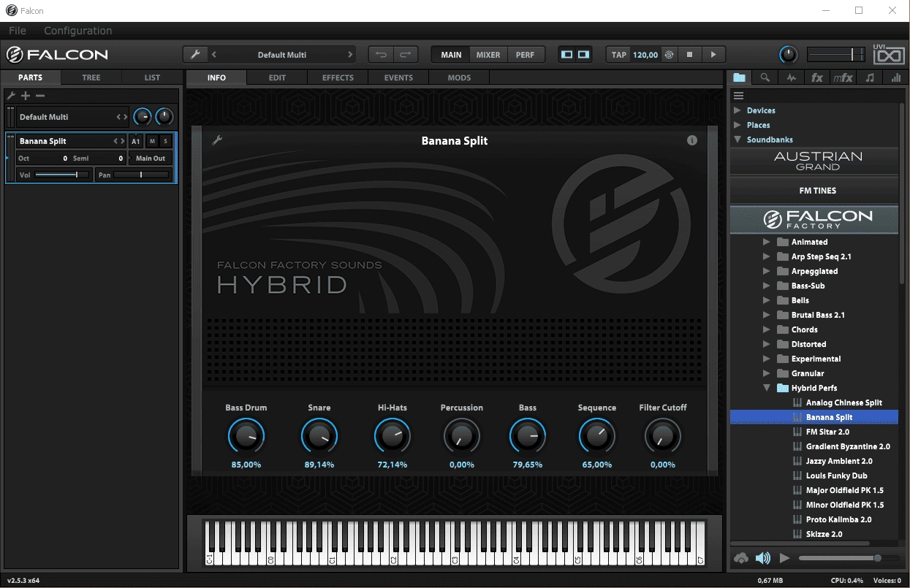
Task: Open the A1 MIDI channel selector
Action: coord(136,141)
